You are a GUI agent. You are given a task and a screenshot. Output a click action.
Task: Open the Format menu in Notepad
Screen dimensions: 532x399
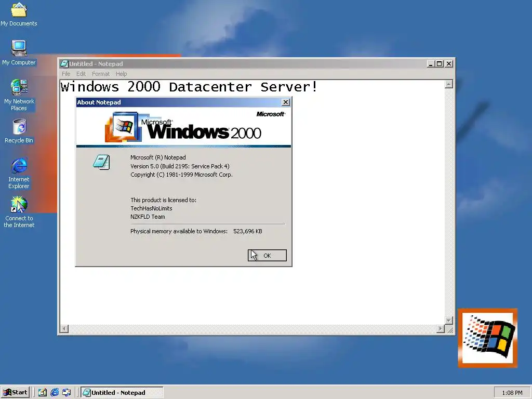click(x=101, y=74)
